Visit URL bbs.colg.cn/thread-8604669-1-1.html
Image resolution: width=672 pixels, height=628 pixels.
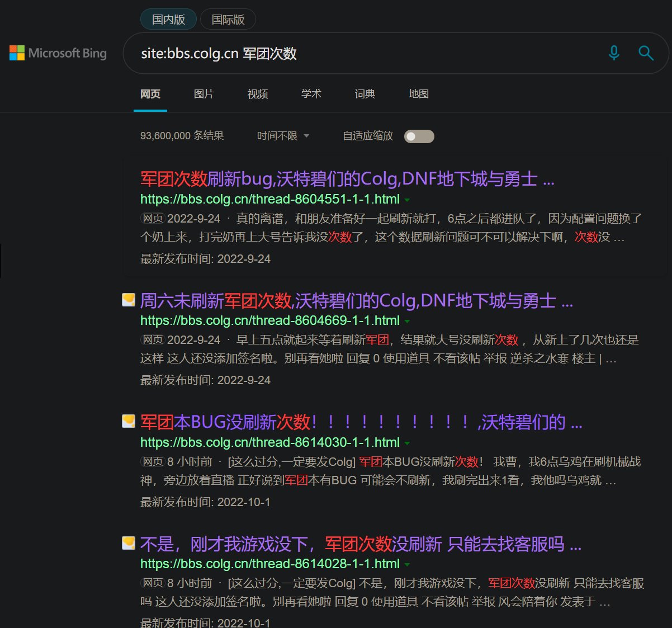[270, 320]
